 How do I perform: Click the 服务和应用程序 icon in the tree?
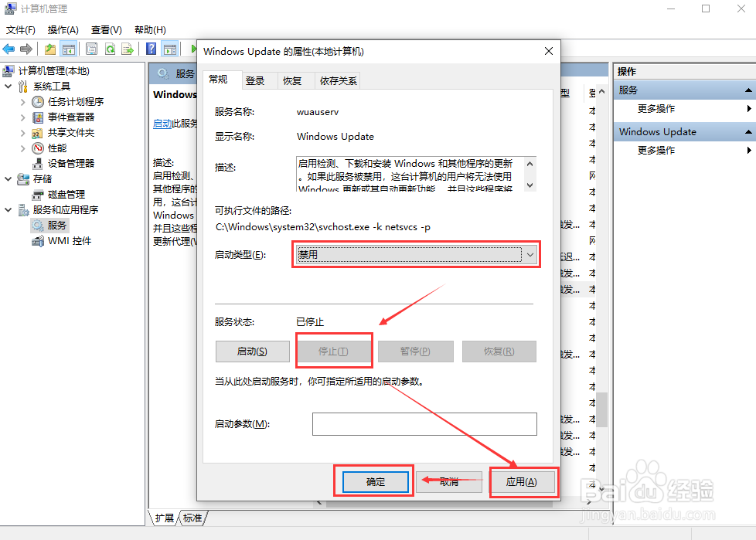tap(23, 210)
